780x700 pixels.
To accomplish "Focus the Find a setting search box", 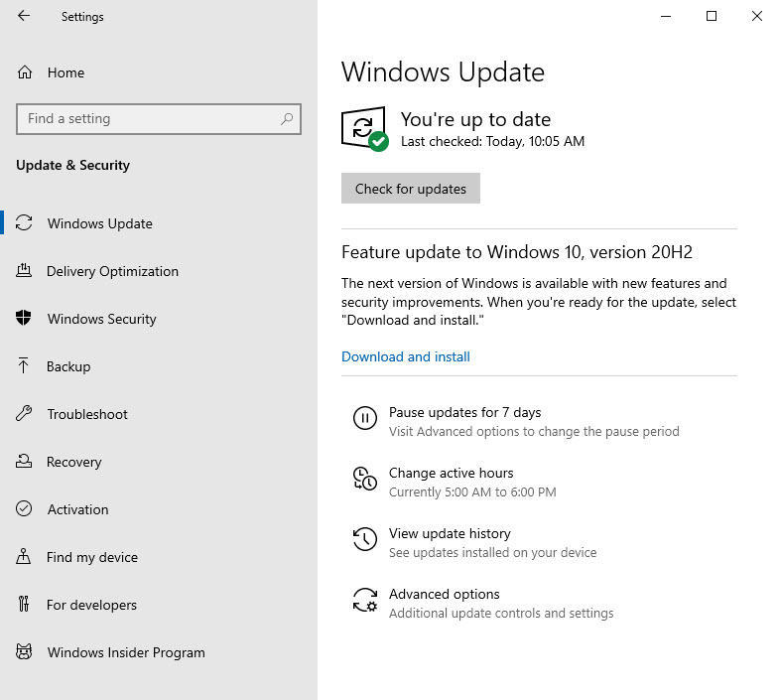I will pyautogui.click(x=149, y=119).
